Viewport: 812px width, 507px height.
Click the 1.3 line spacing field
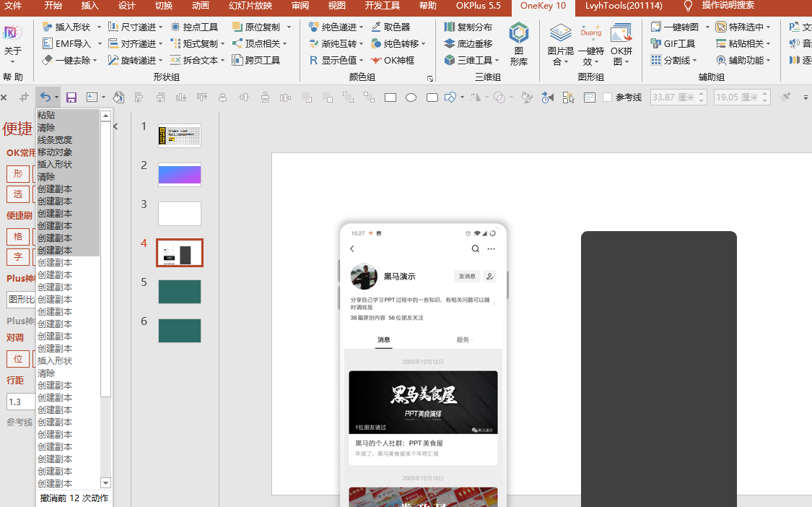click(x=21, y=402)
